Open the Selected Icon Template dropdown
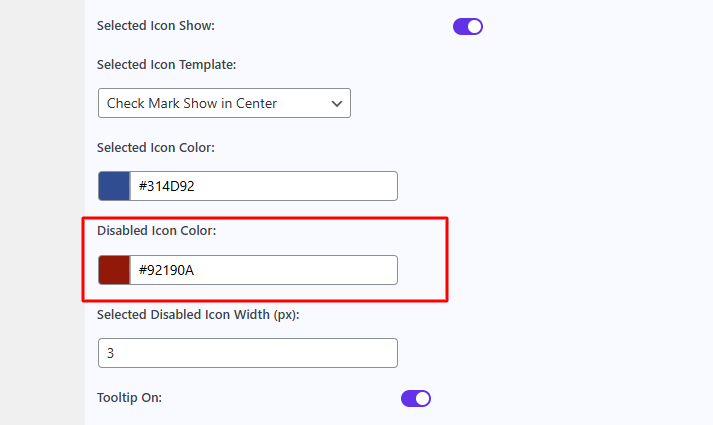This screenshot has height=425, width=713. pyautogui.click(x=224, y=103)
